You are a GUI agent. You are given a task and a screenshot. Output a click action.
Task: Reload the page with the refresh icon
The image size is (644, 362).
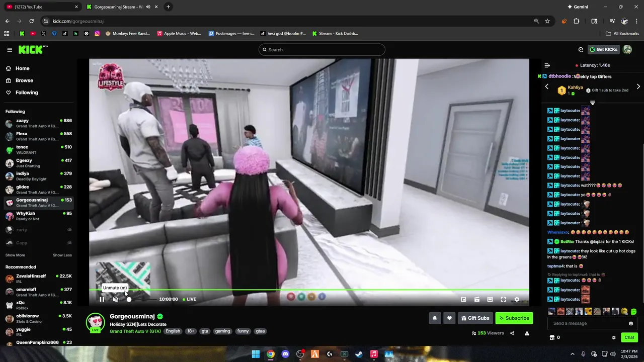click(x=31, y=21)
